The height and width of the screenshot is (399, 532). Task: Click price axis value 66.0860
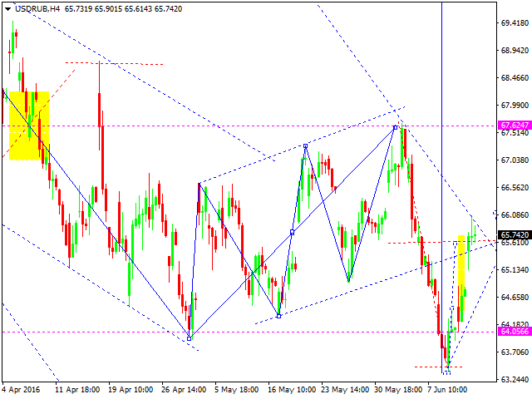pos(515,214)
